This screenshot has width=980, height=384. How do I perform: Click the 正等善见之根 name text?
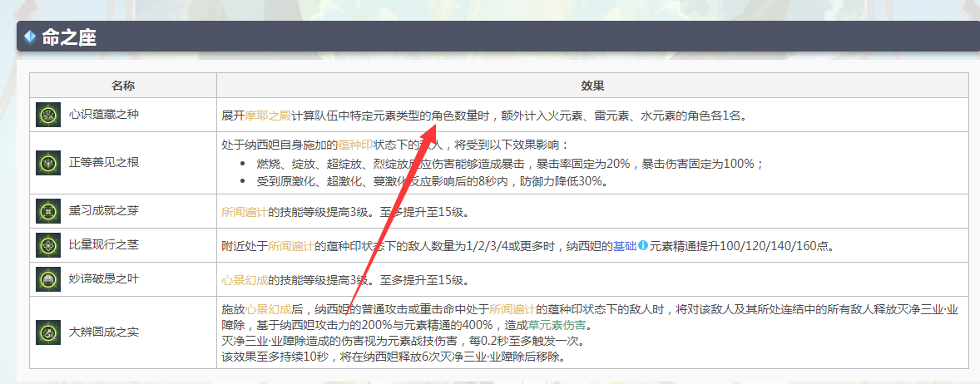(104, 163)
